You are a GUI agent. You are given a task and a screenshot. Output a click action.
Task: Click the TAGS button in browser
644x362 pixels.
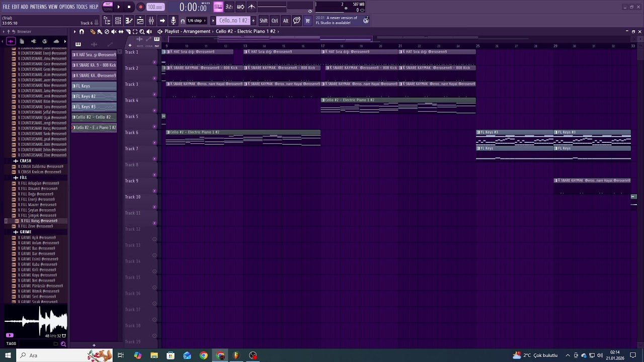pyautogui.click(x=11, y=344)
